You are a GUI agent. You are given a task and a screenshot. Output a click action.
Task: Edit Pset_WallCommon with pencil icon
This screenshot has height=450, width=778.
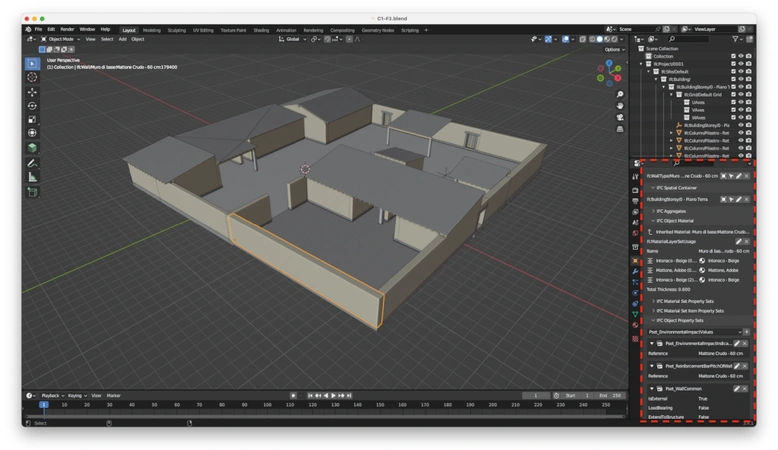(x=737, y=388)
